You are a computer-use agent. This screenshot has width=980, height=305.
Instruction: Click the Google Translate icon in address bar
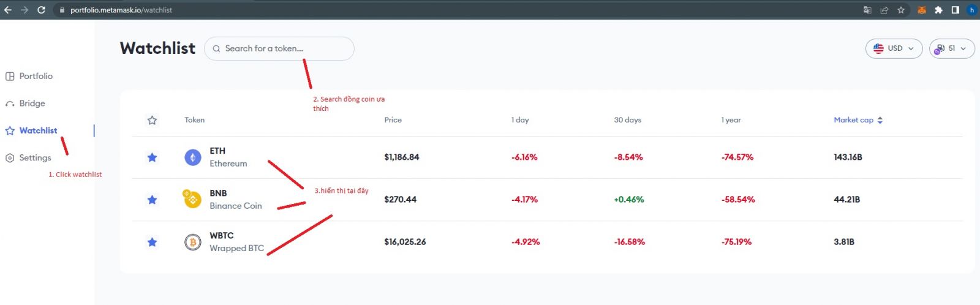[867, 10]
